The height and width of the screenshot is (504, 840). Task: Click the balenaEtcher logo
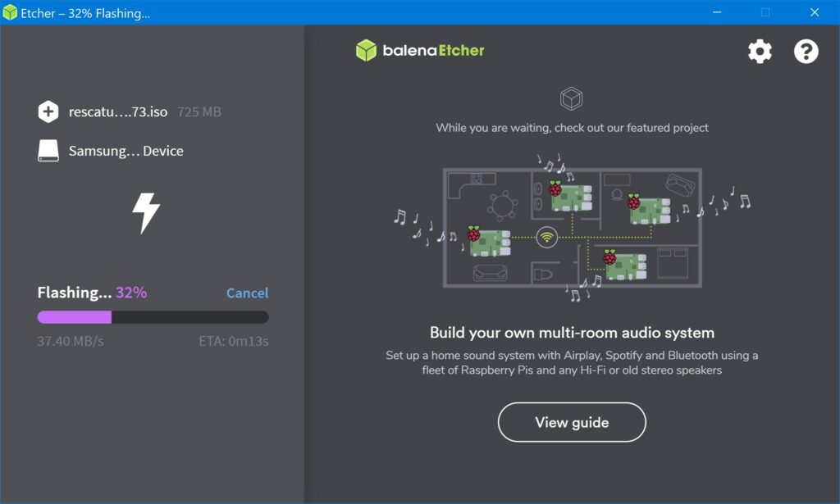pyautogui.click(x=420, y=50)
